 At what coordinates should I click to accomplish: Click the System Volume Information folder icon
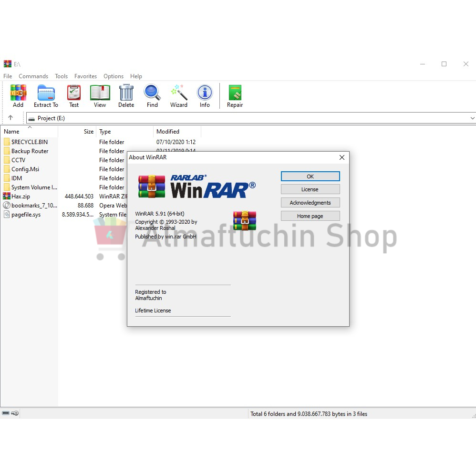point(7,187)
